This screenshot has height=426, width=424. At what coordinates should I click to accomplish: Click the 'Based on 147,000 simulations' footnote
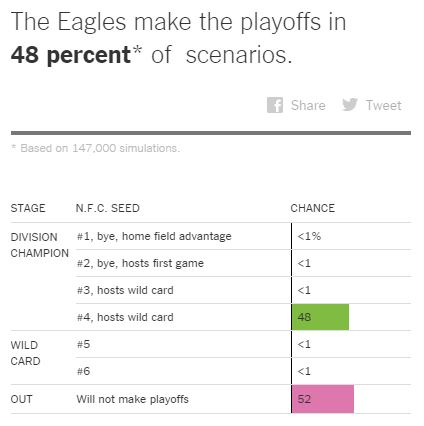100,148
